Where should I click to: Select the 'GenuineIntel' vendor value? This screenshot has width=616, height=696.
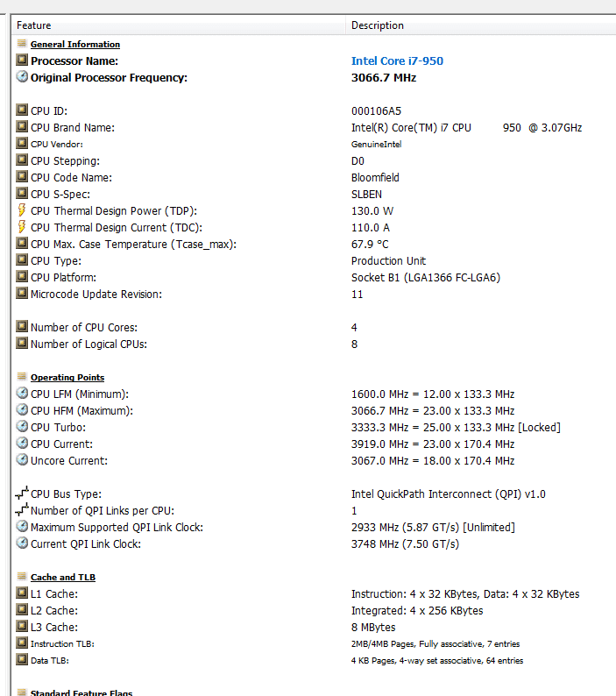[x=376, y=145]
